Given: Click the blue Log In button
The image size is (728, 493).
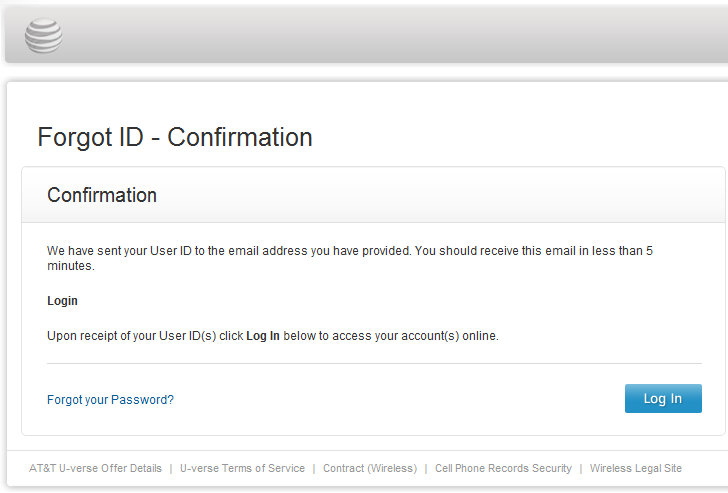Looking at the screenshot, I should pos(663,398).
